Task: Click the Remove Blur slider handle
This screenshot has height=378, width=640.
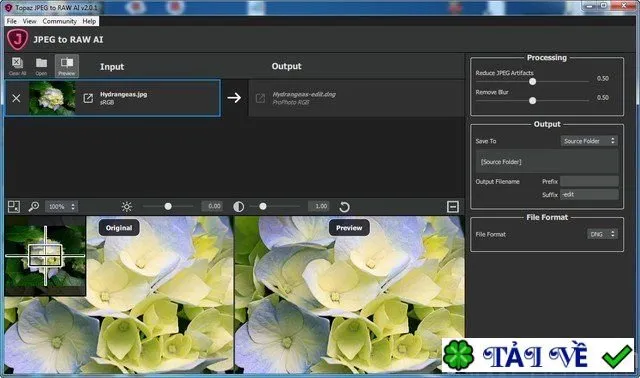Action: coord(532,100)
